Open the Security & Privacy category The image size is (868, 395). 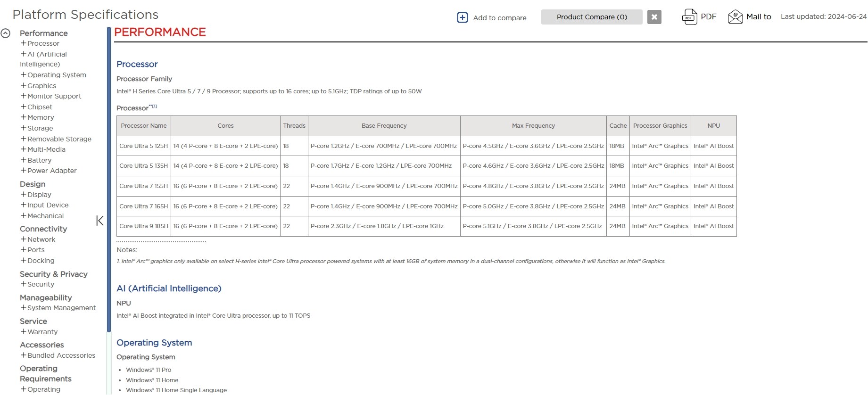tap(54, 274)
